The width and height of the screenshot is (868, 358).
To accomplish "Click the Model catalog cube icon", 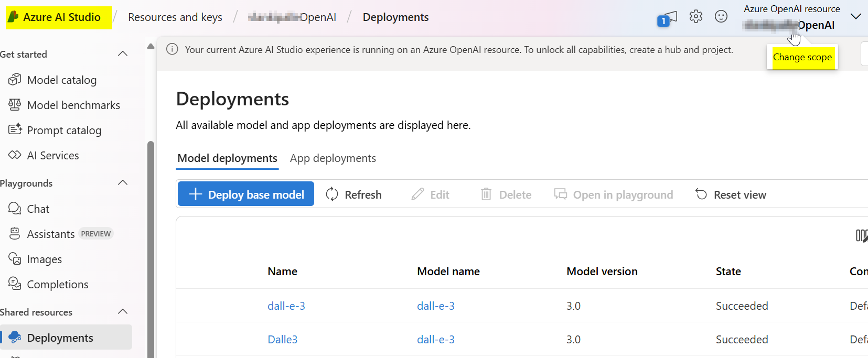I will (15, 80).
